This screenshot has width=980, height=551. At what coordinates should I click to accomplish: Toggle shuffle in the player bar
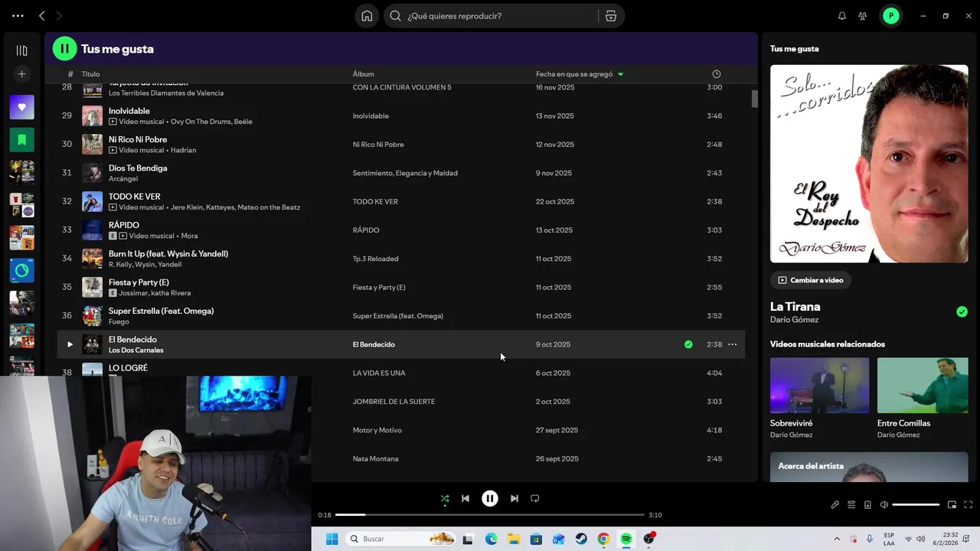coord(445,498)
